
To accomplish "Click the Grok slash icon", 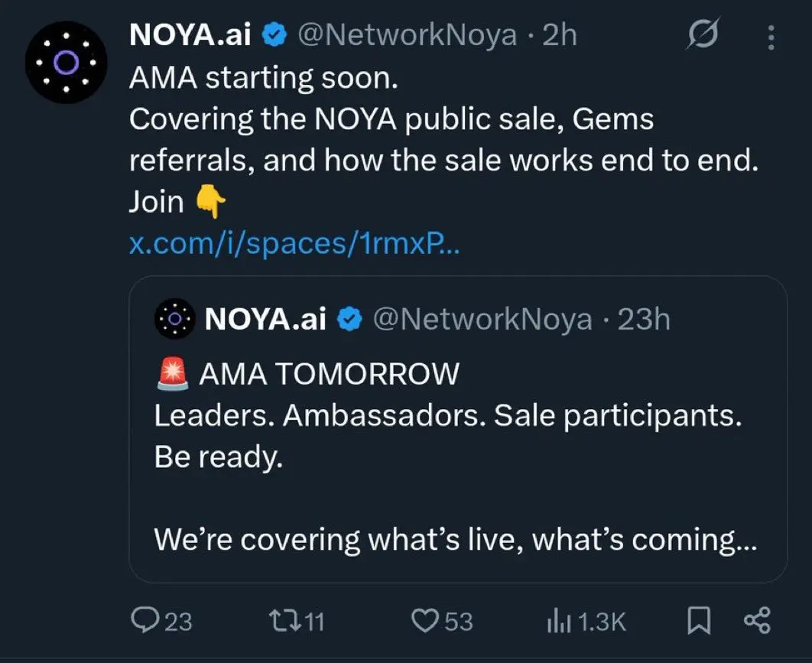I will click(x=703, y=36).
